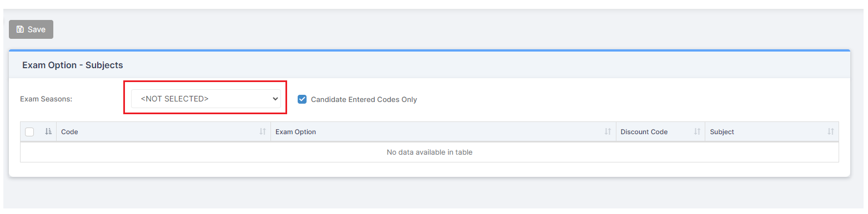Toggle Candidate Entered Codes Only checkbox
868x214 pixels.
(x=302, y=99)
